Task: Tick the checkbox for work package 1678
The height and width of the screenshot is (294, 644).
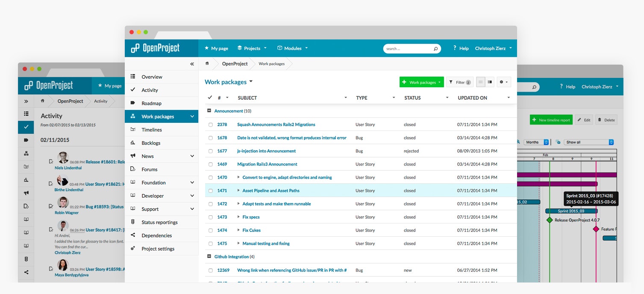Action: tap(211, 138)
